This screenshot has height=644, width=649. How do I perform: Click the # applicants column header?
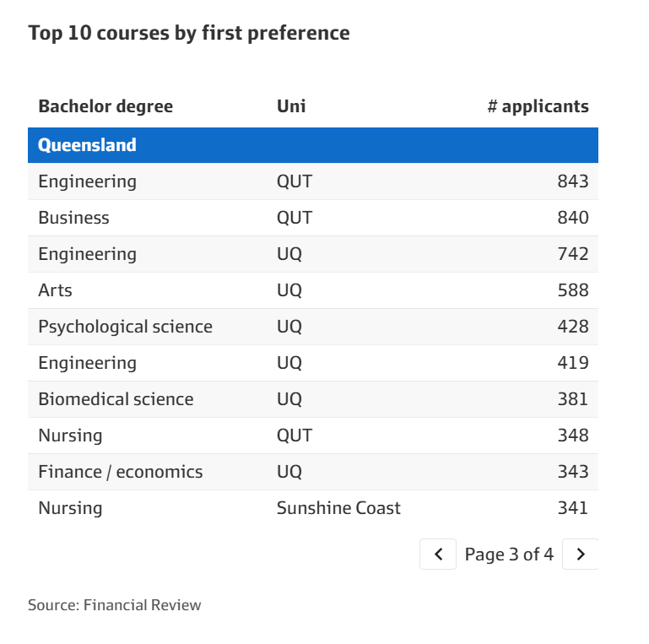click(538, 106)
